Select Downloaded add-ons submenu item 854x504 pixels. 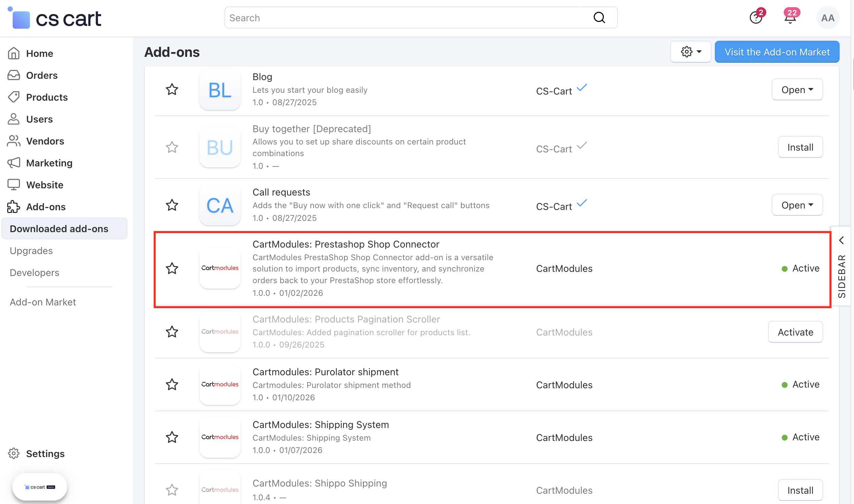click(64, 229)
